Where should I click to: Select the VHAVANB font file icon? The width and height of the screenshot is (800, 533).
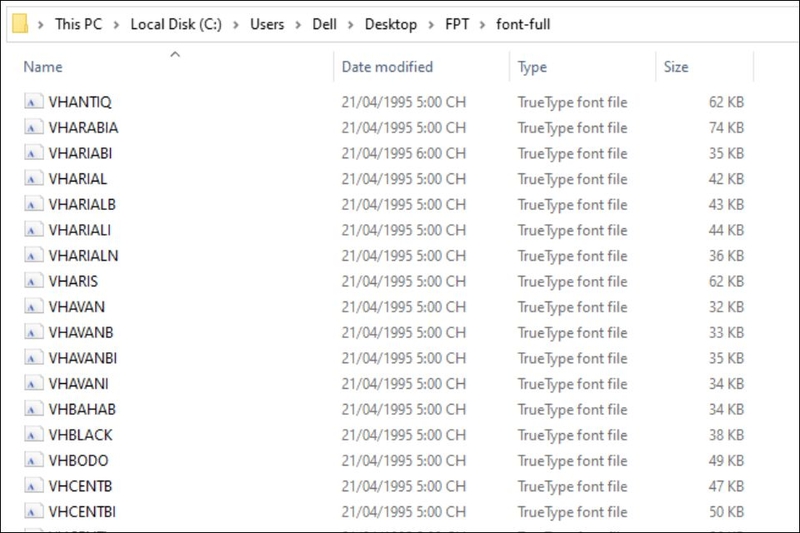point(33,332)
